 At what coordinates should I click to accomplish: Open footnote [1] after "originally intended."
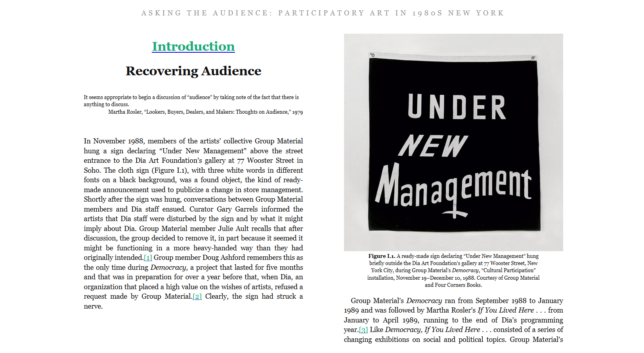tap(148, 258)
